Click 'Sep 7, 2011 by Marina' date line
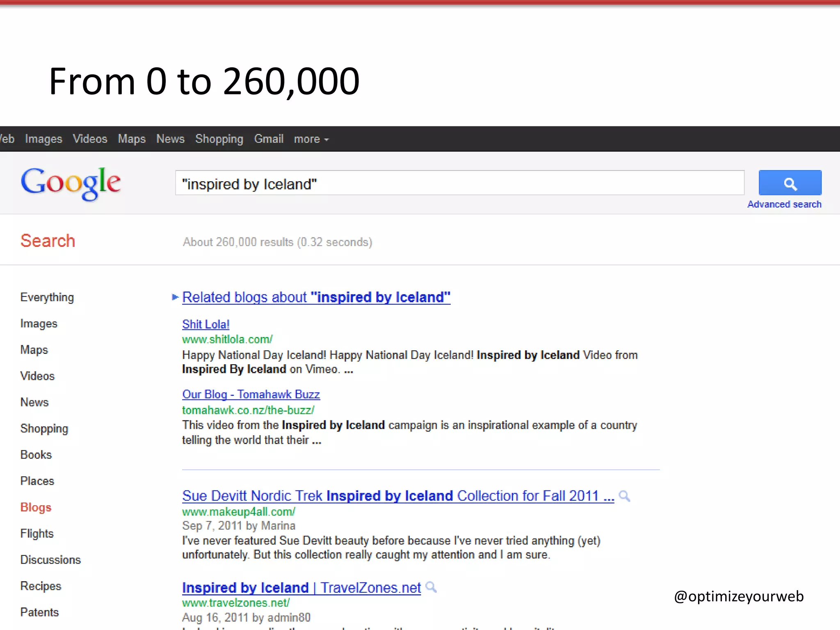Screen dimensions: 840x630 click(239, 526)
